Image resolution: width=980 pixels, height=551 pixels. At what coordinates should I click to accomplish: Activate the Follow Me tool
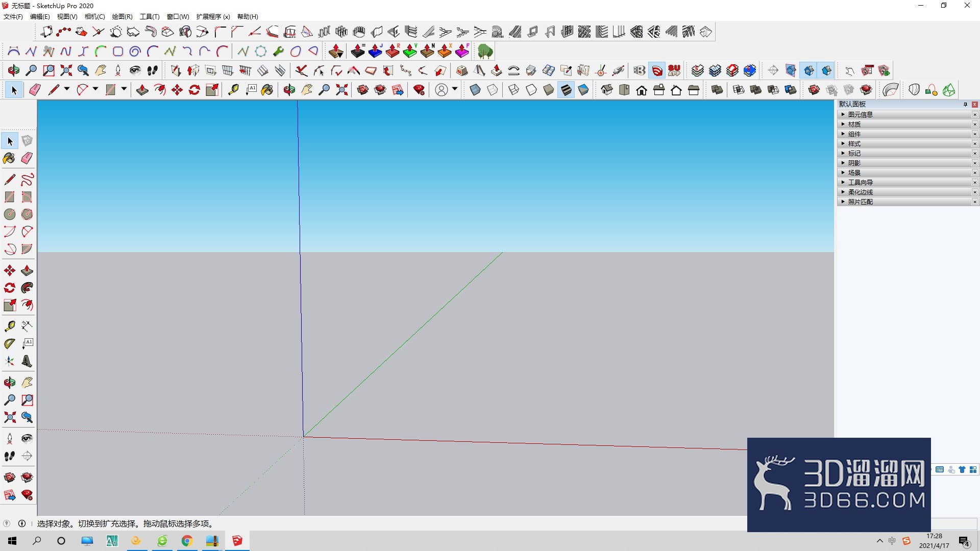pyautogui.click(x=27, y=288)
